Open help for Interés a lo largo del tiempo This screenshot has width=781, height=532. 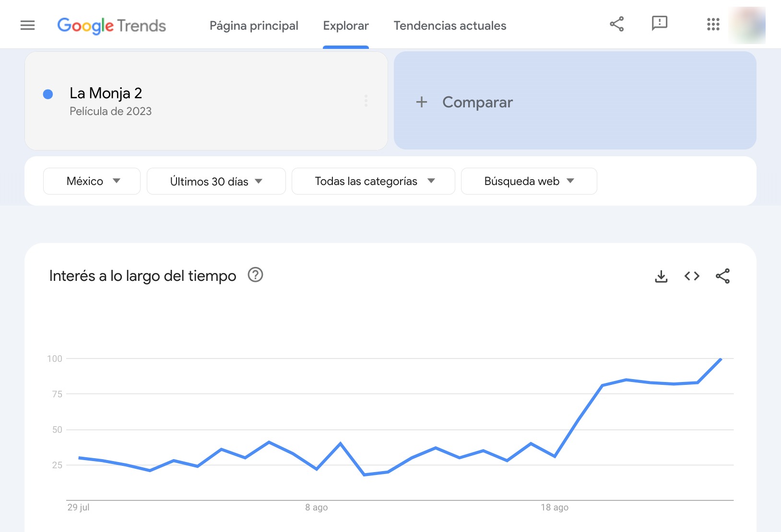coord(255,275)
